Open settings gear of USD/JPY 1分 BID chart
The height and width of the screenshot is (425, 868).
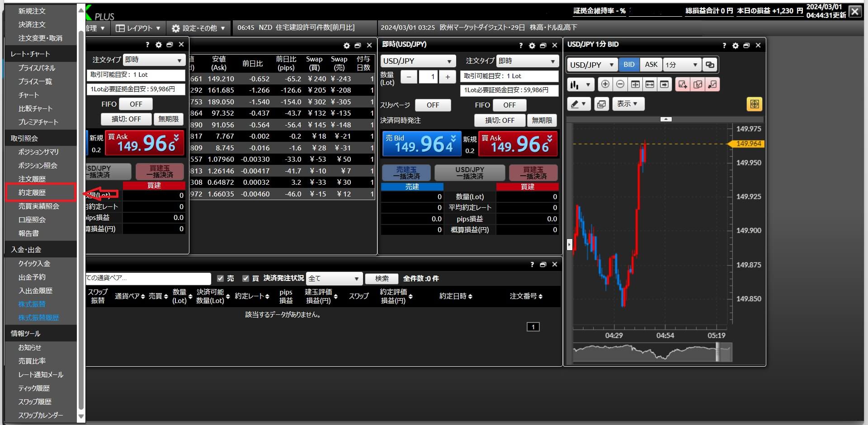(736, 46)
